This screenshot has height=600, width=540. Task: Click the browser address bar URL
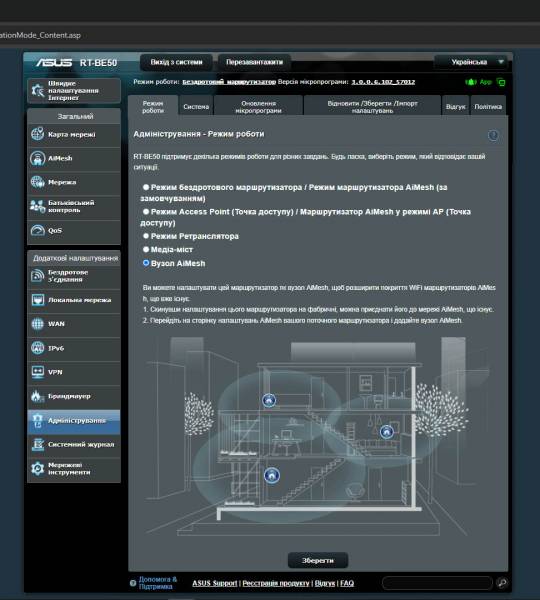click(x=40, y=35)
